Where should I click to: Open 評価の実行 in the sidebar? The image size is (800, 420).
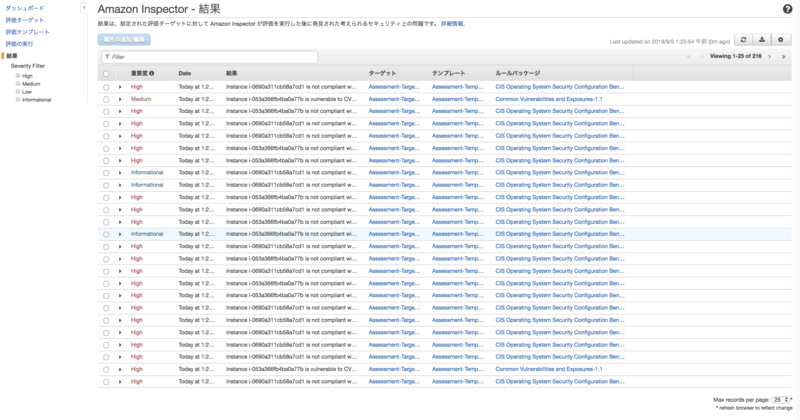[19, 44]
